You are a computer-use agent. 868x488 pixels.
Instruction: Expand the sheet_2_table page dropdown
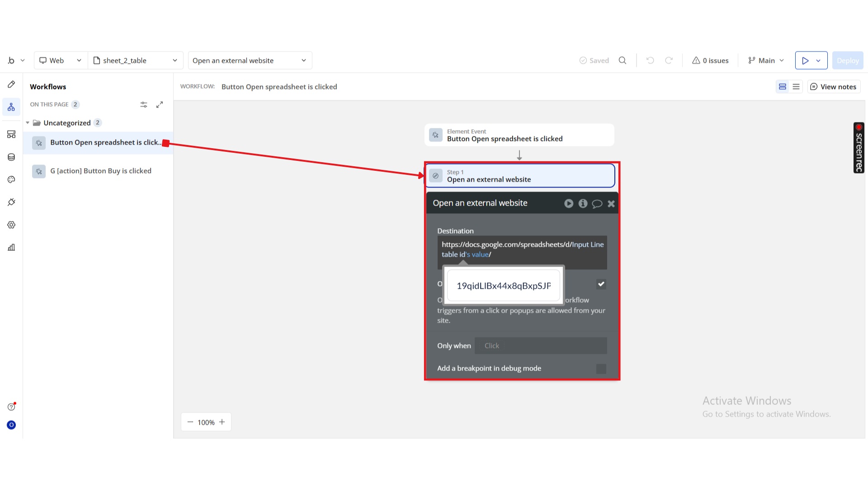pyautogui.click(x=136, y=61)
